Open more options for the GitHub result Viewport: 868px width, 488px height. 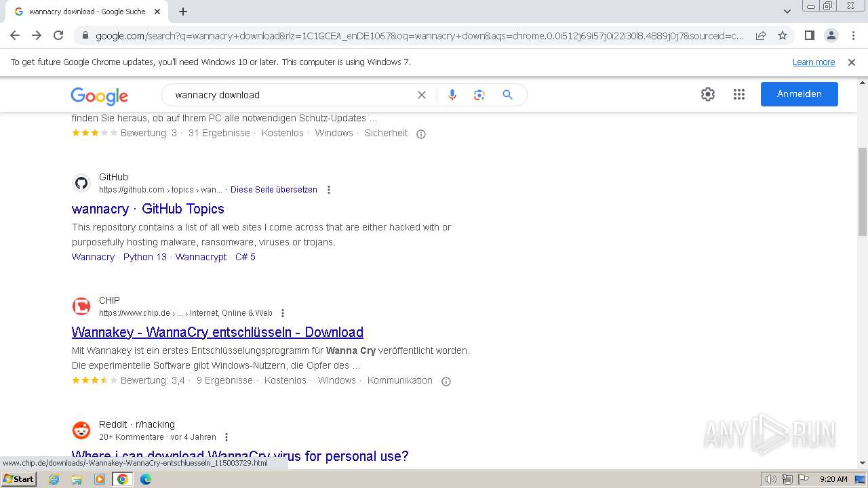pyautogui.click(x=329, y=190)
